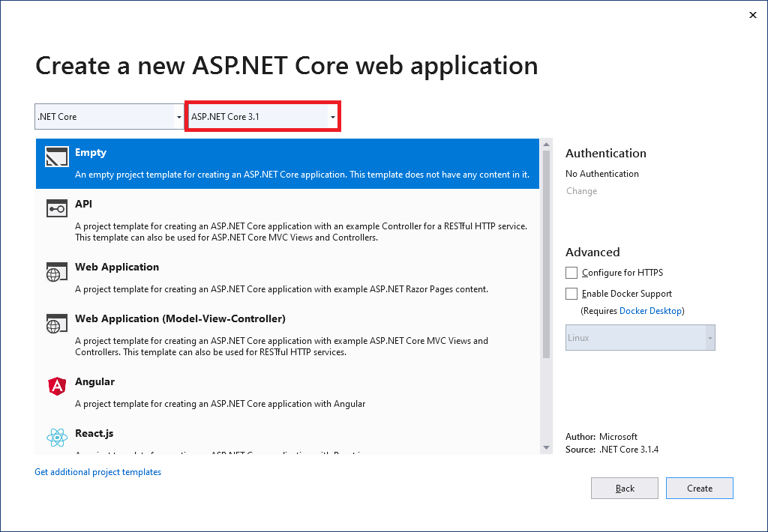Click the React.js atom icon
768x532 pixels.
tap(57, 438)
